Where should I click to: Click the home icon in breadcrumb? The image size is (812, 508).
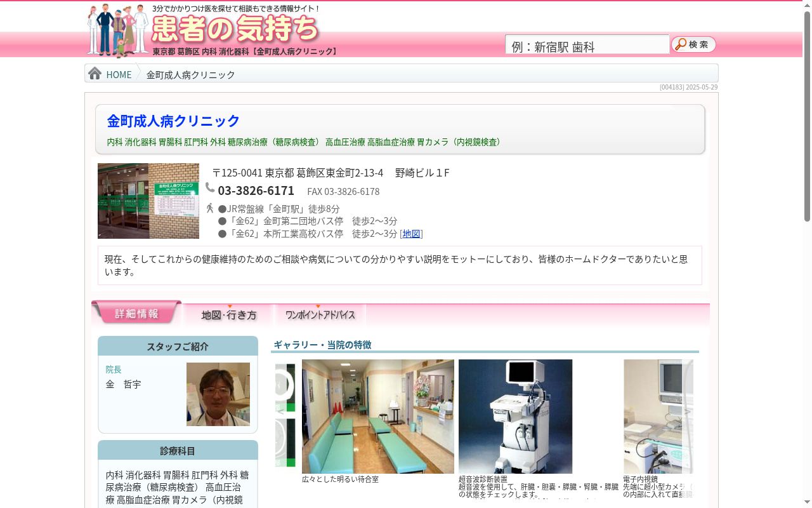(95, 74)
